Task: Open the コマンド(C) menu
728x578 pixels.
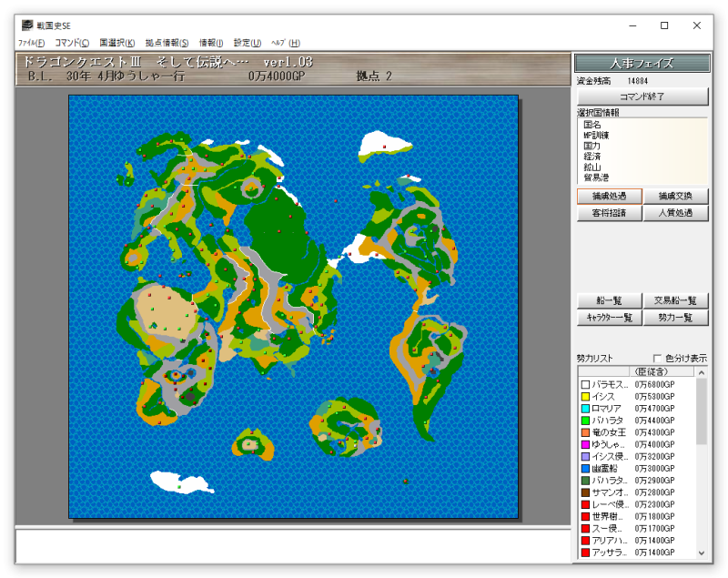Action: pyautogui.click(x=72, y=43)
